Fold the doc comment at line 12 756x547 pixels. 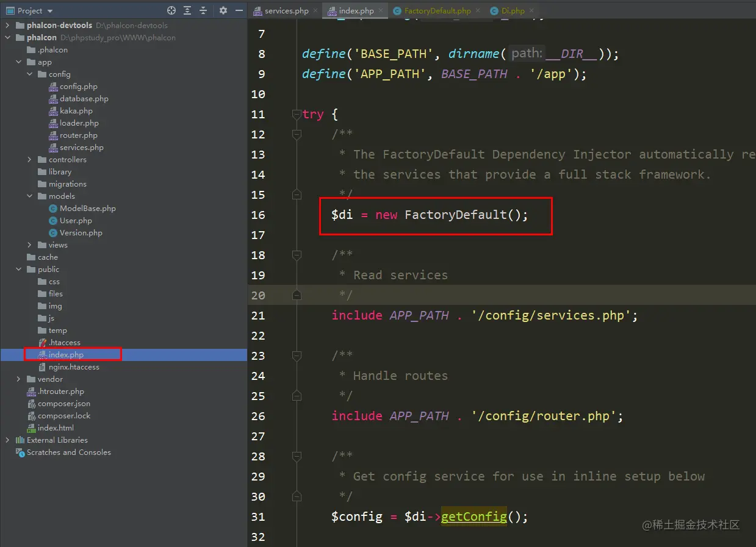point(297,134)
